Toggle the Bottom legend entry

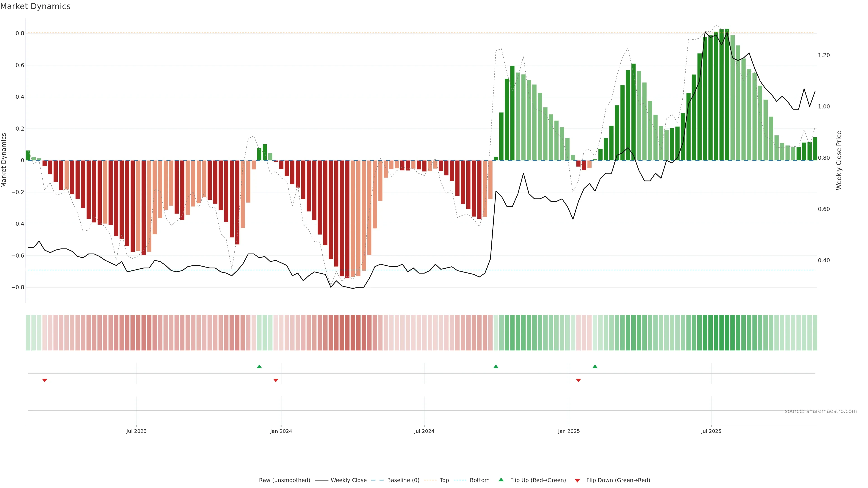[479, 480]
